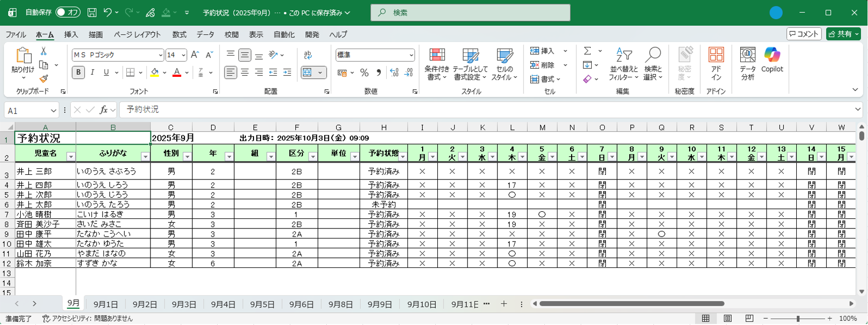Click the Share (共有) button
868x325 pixels.
[843, 34]
